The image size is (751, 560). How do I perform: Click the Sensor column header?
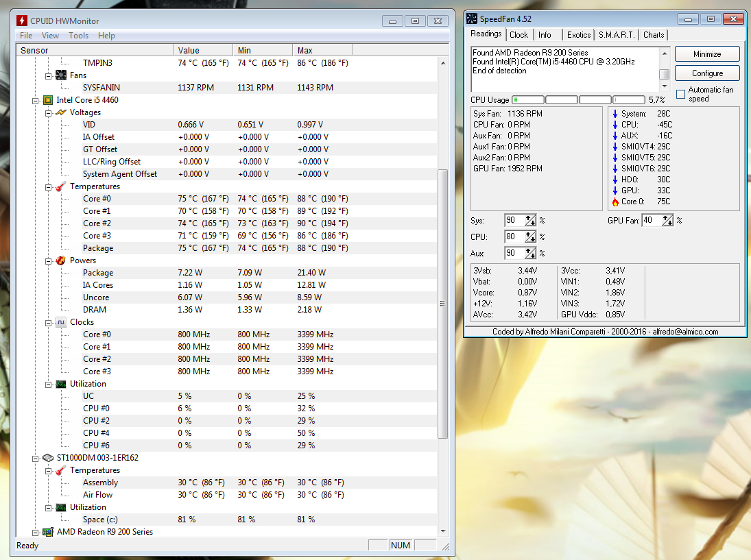[95, 50]
